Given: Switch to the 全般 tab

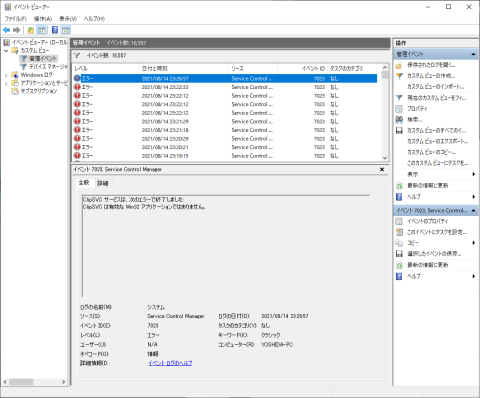Looking at the screenshot, I should pos(84,183).
